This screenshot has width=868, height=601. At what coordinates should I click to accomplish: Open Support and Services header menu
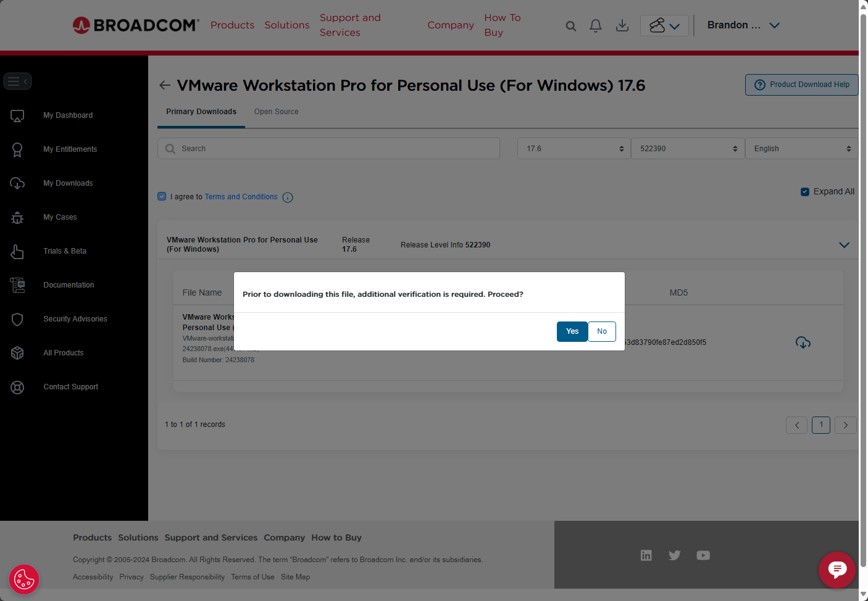click(350, 25)
